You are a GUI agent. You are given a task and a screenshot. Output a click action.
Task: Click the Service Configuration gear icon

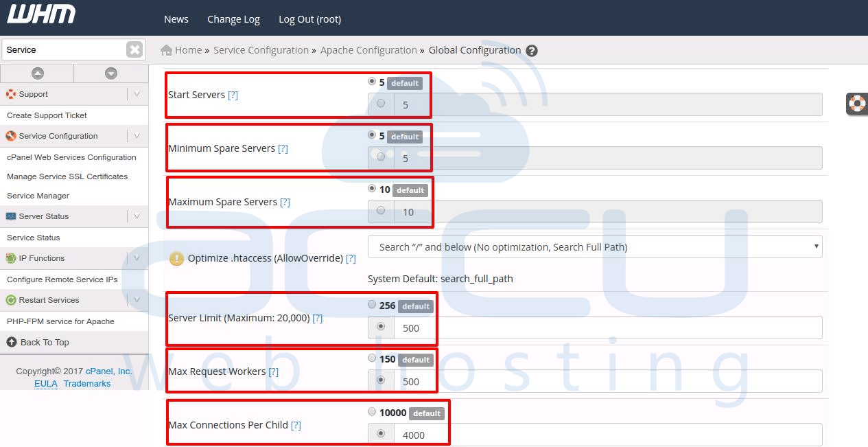pos(12,136)
